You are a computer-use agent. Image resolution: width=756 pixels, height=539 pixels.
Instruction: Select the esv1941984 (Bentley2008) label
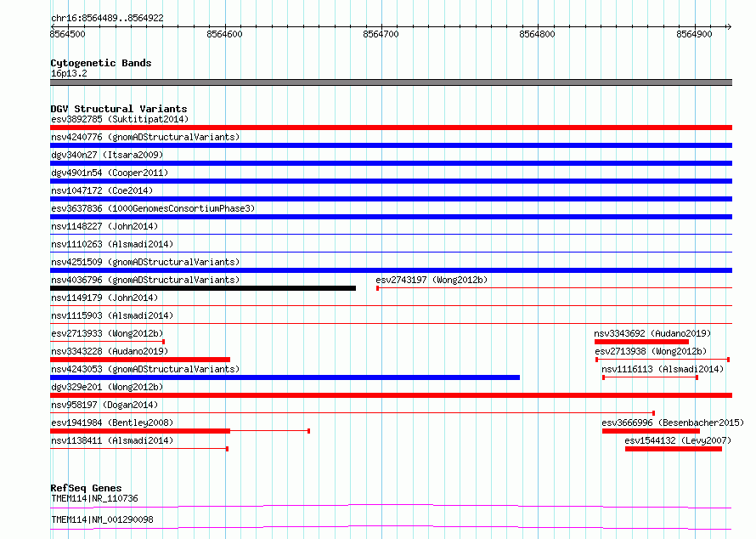point(112,423)
